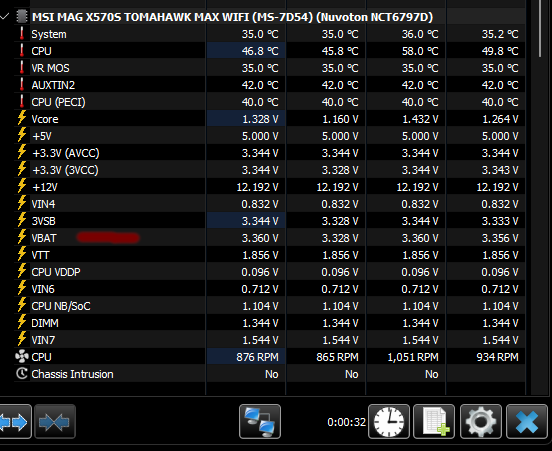This screenshot has width=552, height=451.
Task: Select the System sensor label
Action: point(49,34)
